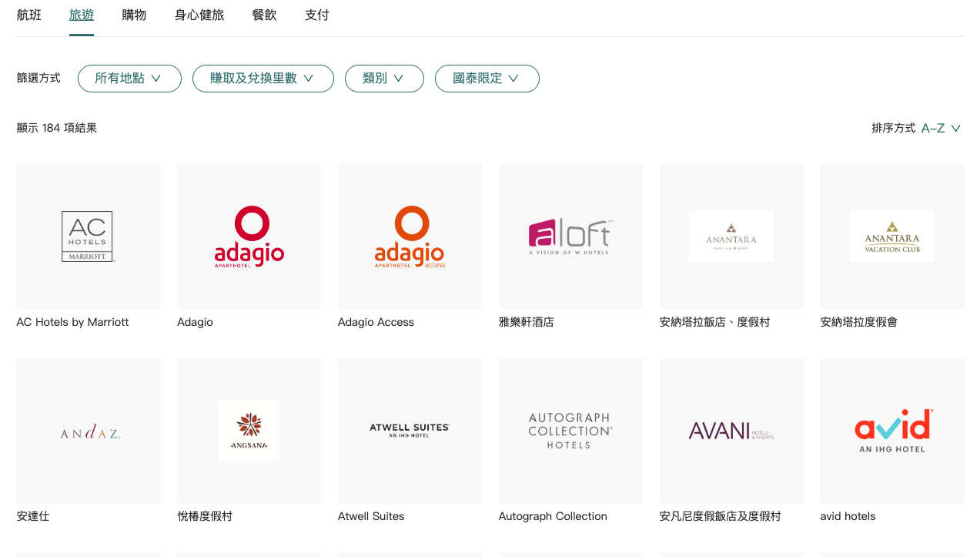Open the avid IHG hotel logo tile
This screenshot has height=557, width=980.
[892, 431]
